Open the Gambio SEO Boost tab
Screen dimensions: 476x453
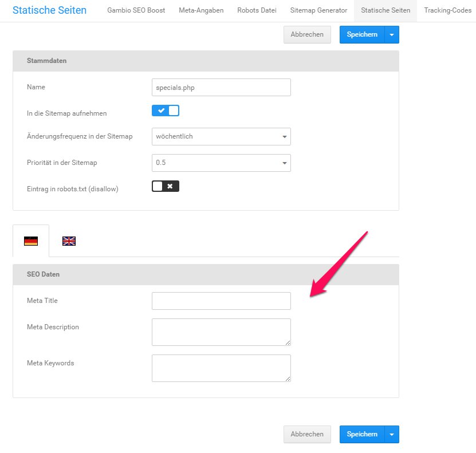coord(136,10)
